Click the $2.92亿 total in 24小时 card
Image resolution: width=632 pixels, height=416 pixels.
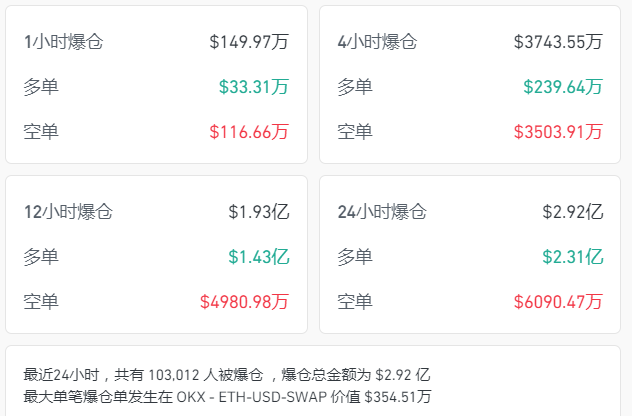tap(573, 212)
